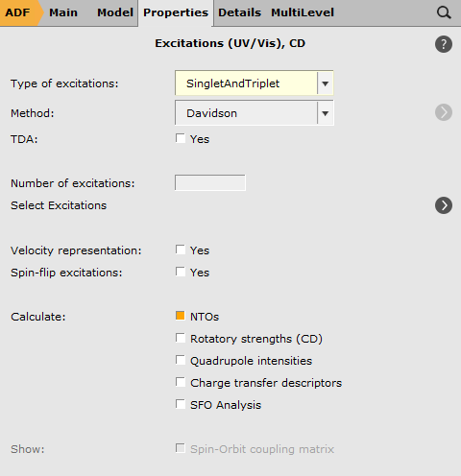461x476 pixels.
Task: Open the search magnifier icon
Action: point(444,12)
